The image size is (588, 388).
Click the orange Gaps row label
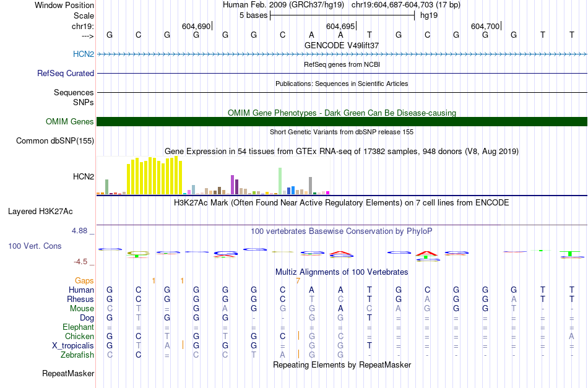pos(84,281)
